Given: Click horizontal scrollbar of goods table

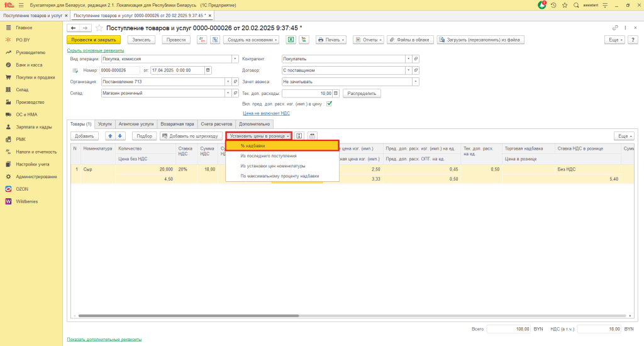Looking at the screenshot, I should click(189, 316).
